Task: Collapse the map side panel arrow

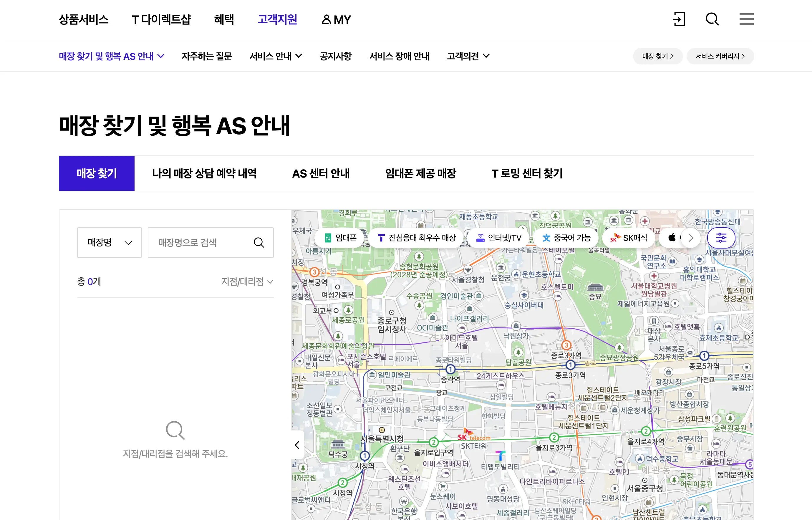Action: click(x=297, y=445)
